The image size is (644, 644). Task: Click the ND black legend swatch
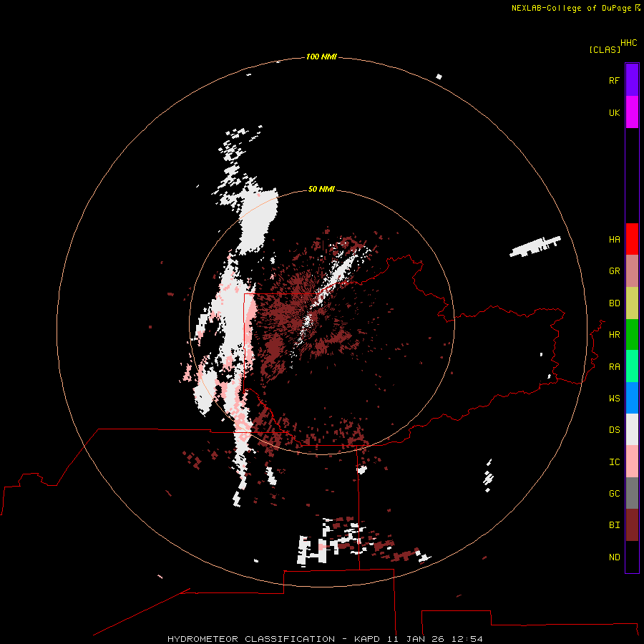click(632, 557)
